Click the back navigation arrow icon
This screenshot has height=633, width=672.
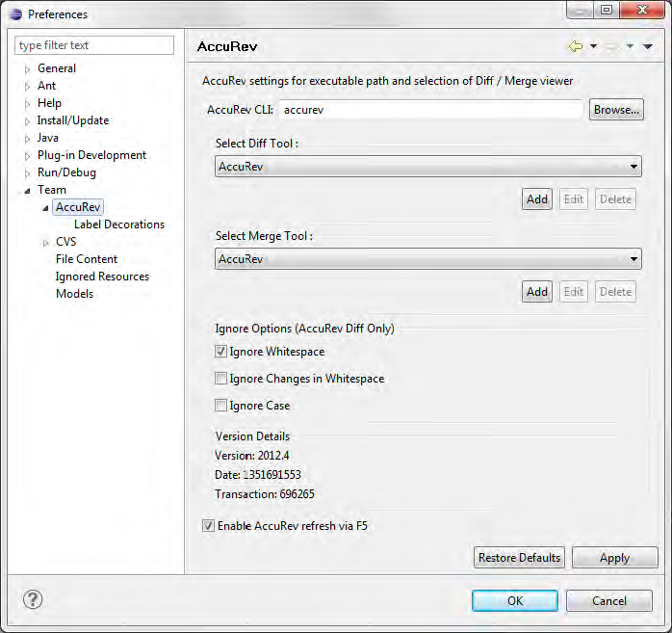pyautogui.click(x=576, y=46)
